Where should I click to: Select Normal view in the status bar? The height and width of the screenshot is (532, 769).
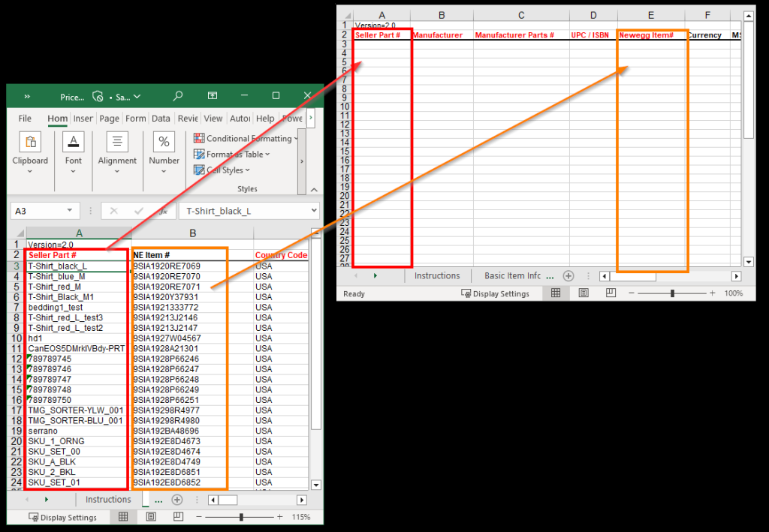click(123, 517)
